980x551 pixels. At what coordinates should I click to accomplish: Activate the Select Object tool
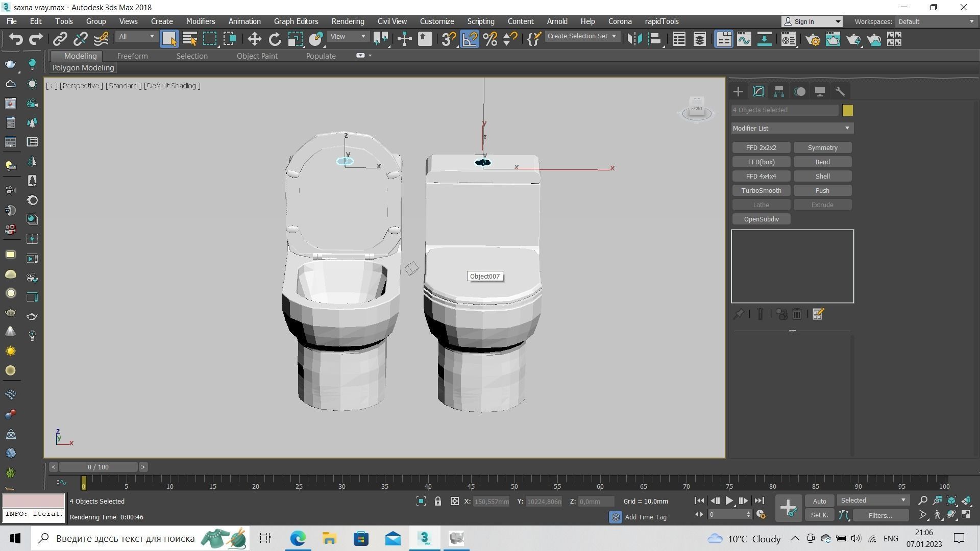pyautogui.click(x=169, y=39)
